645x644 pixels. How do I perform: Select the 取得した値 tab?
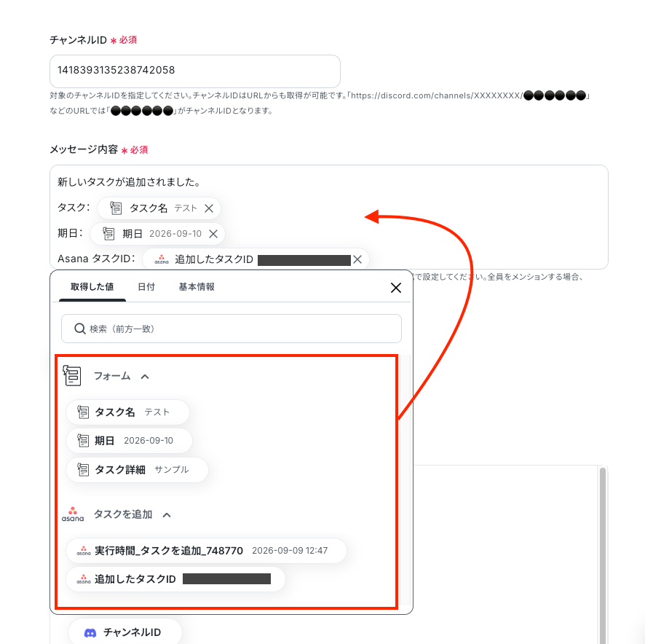(92, 286)
